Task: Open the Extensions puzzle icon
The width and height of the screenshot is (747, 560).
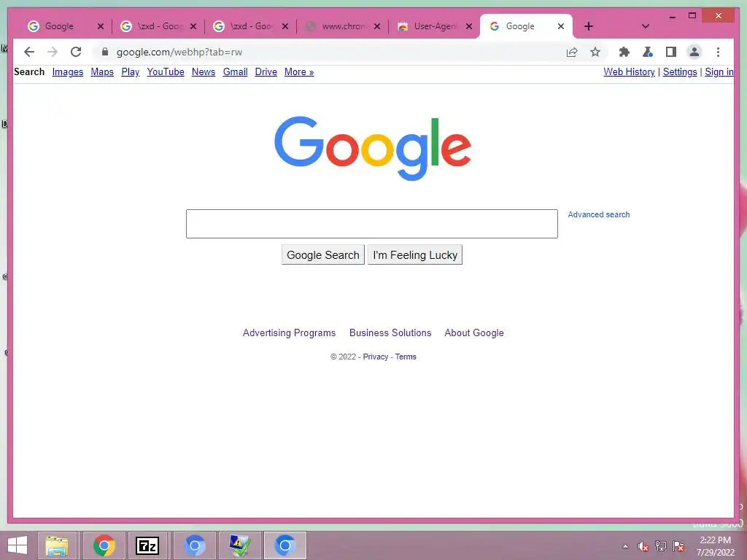Action: click(x=624, y=52)
